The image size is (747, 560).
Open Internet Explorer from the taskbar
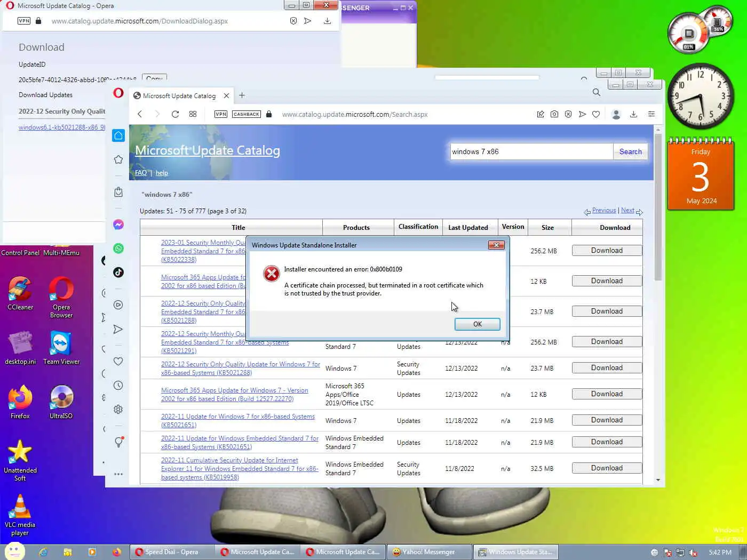pyautogui.click(x=43, y=552)
